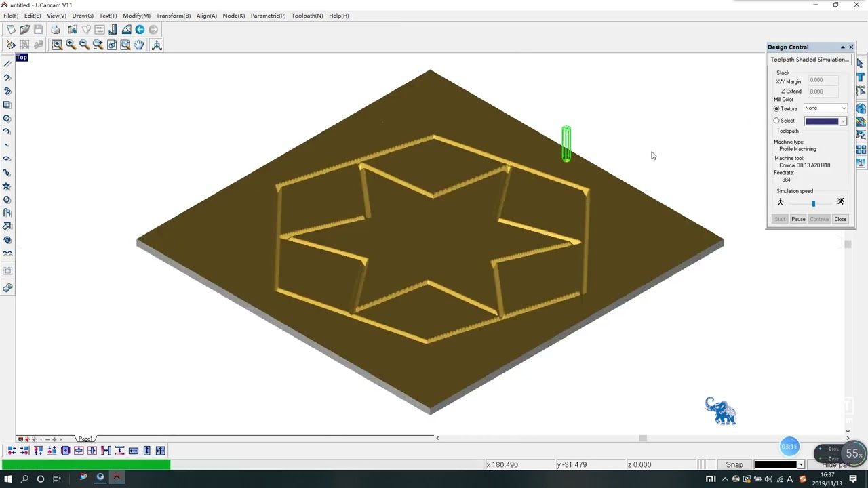The width and height of the screenshot is (868, 488).
Task: Select the Ellipse drawing tool
Action: (7, 159)
